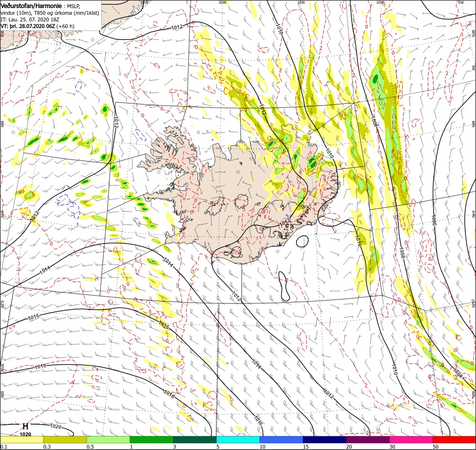Click the yellow 0.1 mm legend swatch
This screenshot has height=450, width=476.
point(21,440)
